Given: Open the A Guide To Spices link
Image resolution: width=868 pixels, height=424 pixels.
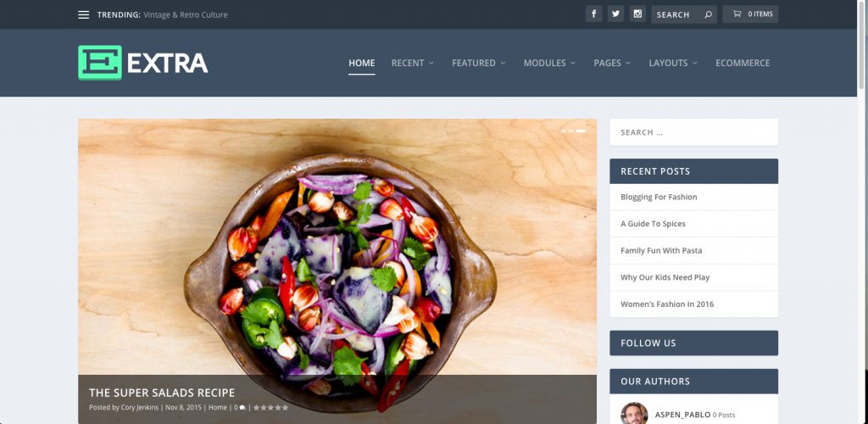Looking at the screenshot, I should pos(654,224).
